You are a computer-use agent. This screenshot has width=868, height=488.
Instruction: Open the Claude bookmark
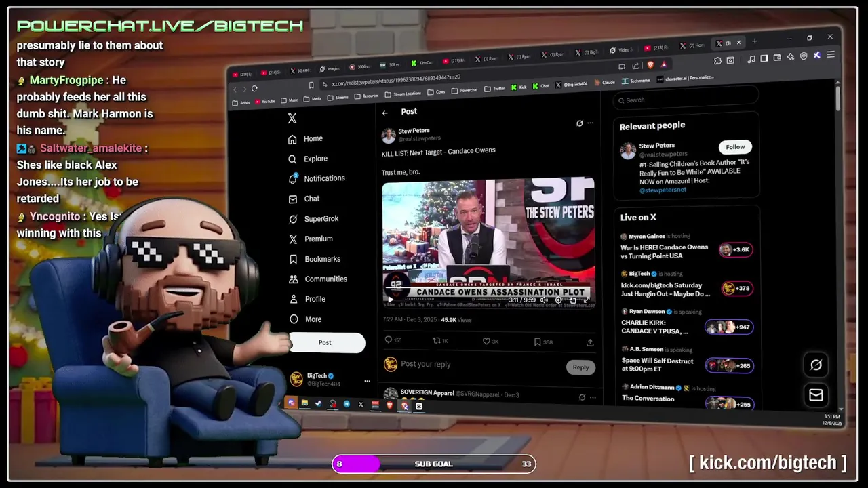click(x=605, y=83)
